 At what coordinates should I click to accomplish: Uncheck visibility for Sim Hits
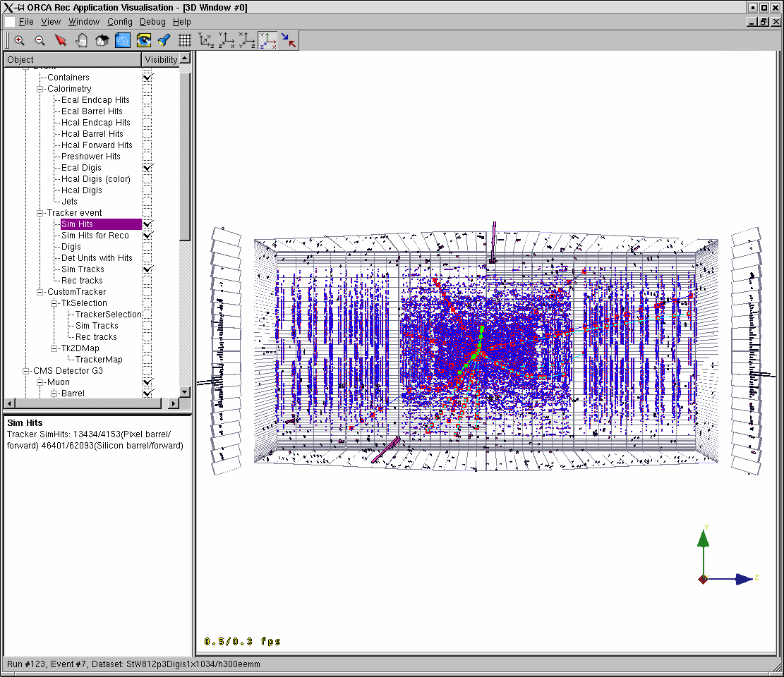147,224
